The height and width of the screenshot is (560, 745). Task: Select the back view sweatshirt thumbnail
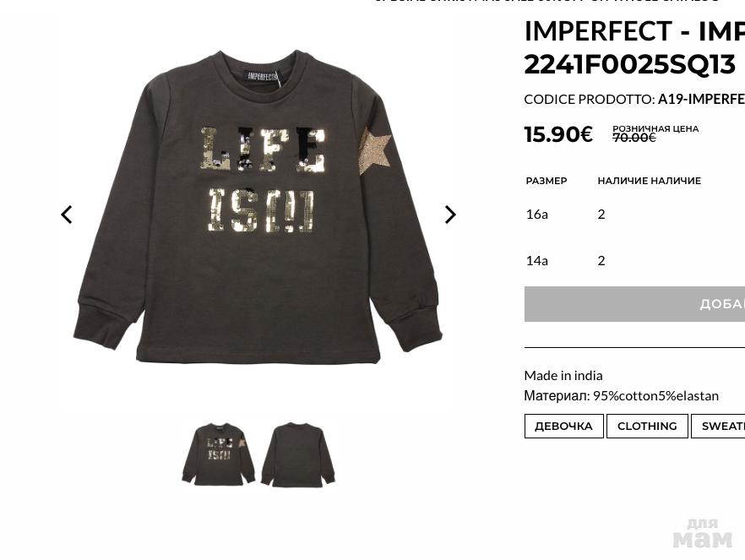coord(297,454)
